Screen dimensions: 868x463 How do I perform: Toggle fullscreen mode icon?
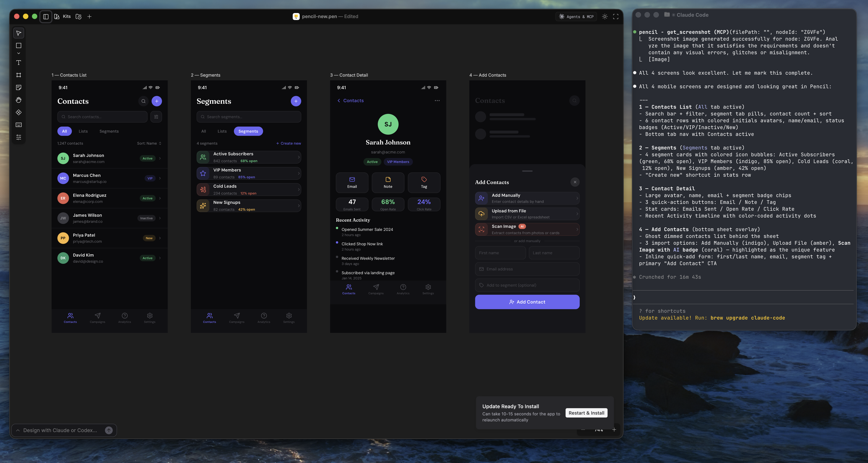pos(616,17)
